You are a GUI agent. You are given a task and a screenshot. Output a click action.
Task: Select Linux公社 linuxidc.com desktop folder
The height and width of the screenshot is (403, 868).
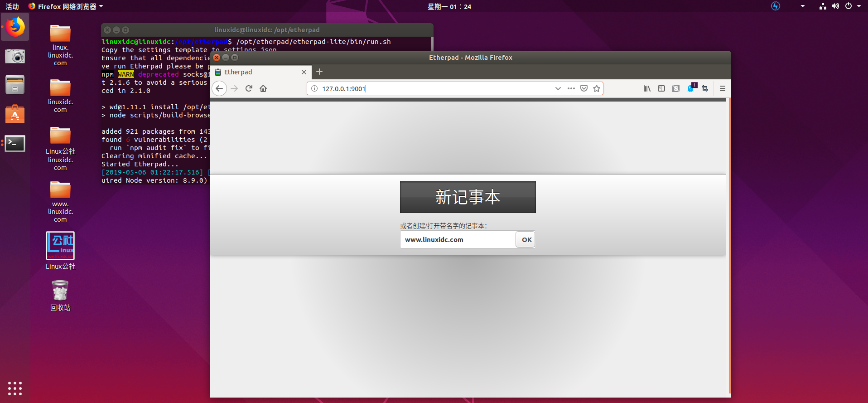60,149
